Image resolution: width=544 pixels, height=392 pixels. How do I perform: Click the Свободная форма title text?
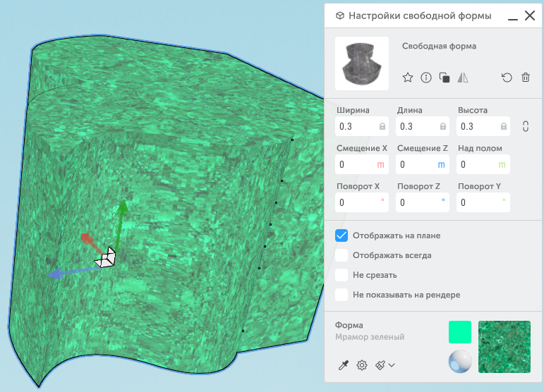(x=439, y=46)
